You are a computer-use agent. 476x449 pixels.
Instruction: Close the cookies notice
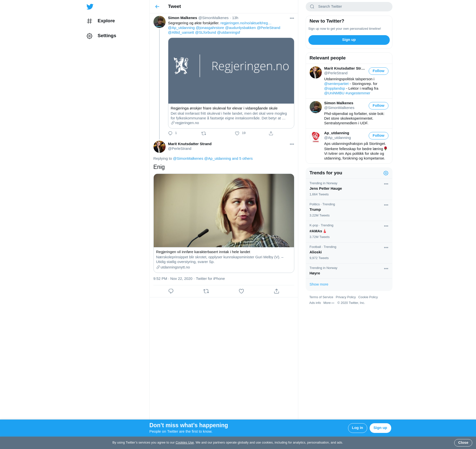463,443
